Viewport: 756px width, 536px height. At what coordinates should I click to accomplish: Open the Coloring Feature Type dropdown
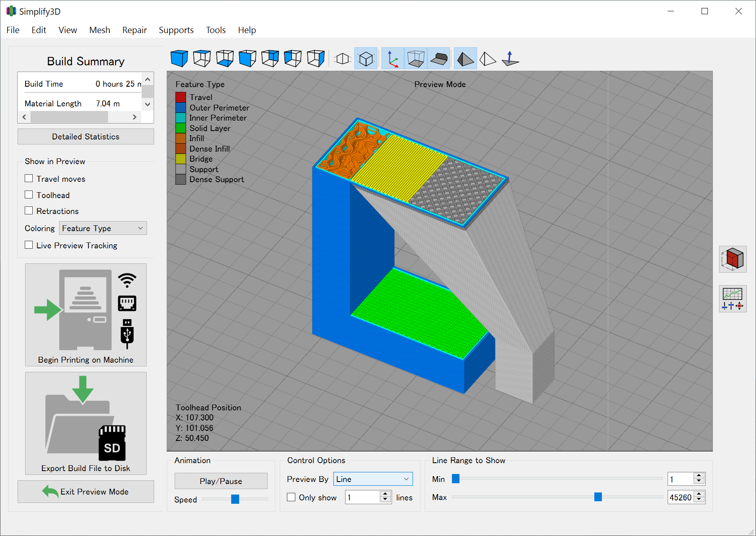pyautogui.click(x=103, y=228)
